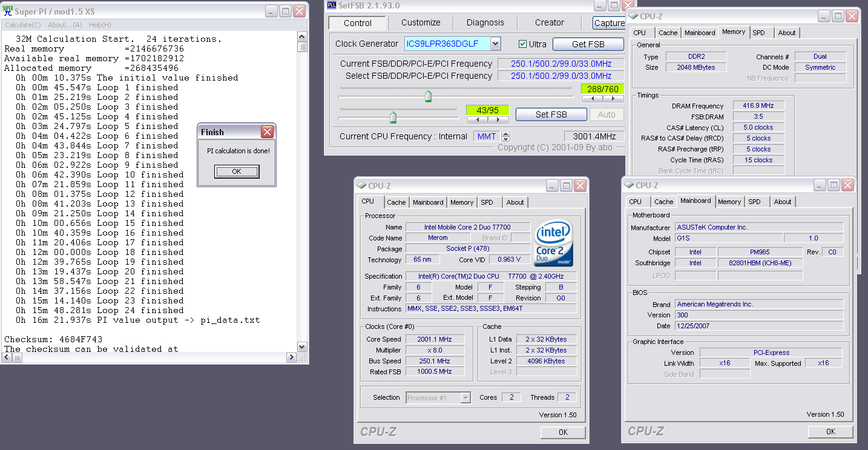Increase the 43/95 value with right arrow

(x=499, y=119)
